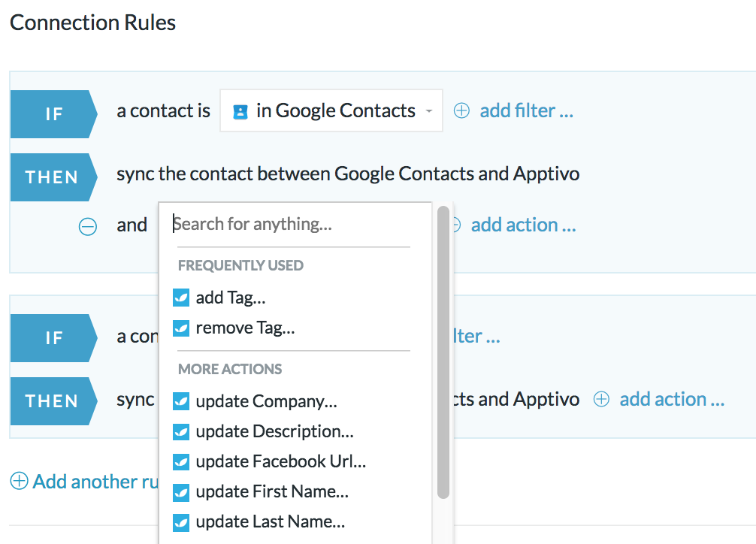Click plus icon beside second rule's add action
Screen dimensions: 756x544
pos(601,399)
